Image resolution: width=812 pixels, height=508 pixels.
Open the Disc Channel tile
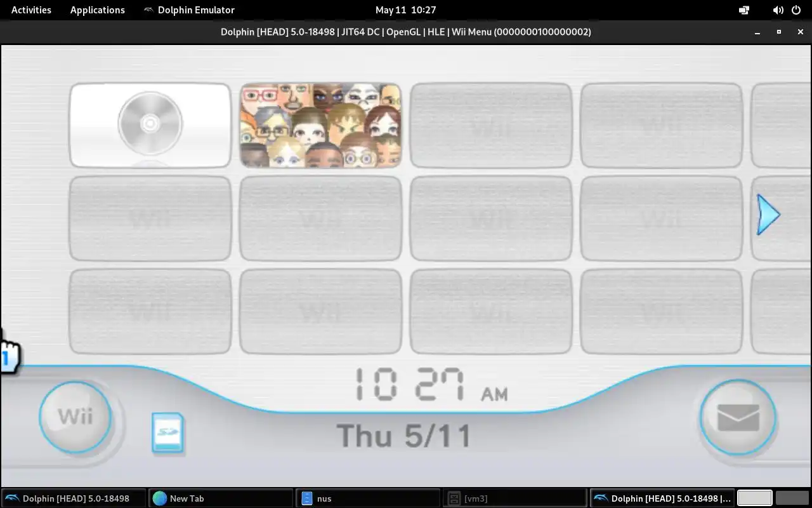click(x=150, y=125)
